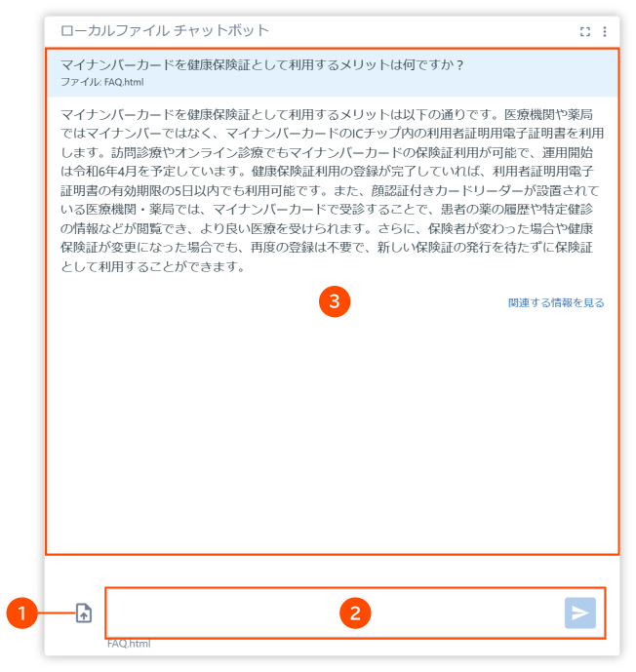Send the message with arrow button

(x=580, y=613)
